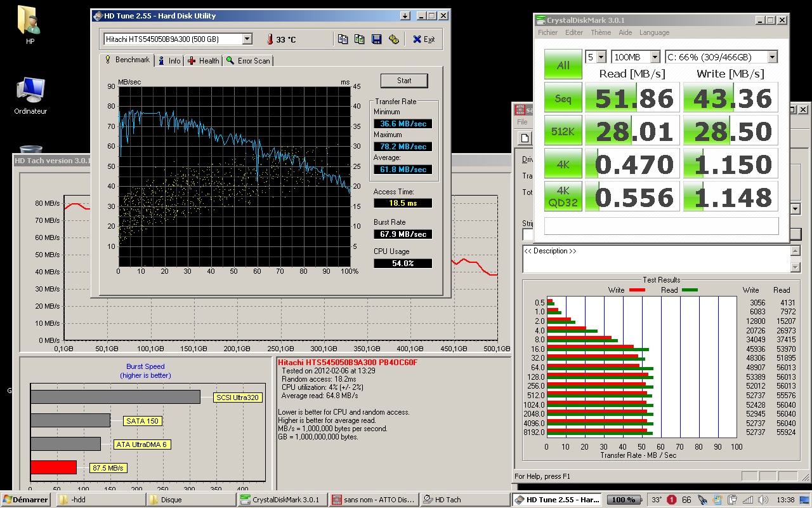Image resolution: width=812 pixels, height=508 pixels.
Task: Switch to HD Tach taskbar button
Action: [465, 500]
